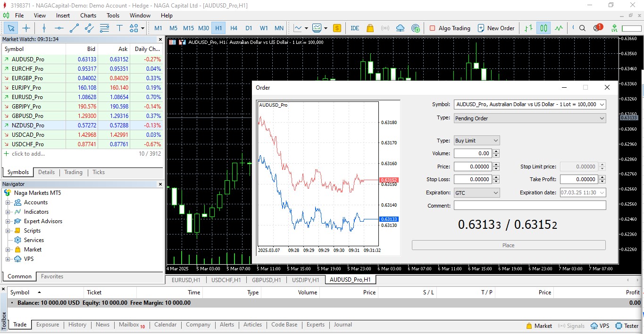Click the Signals broadcast toolbar icon
644x334 pixels.
click(385, 28)
